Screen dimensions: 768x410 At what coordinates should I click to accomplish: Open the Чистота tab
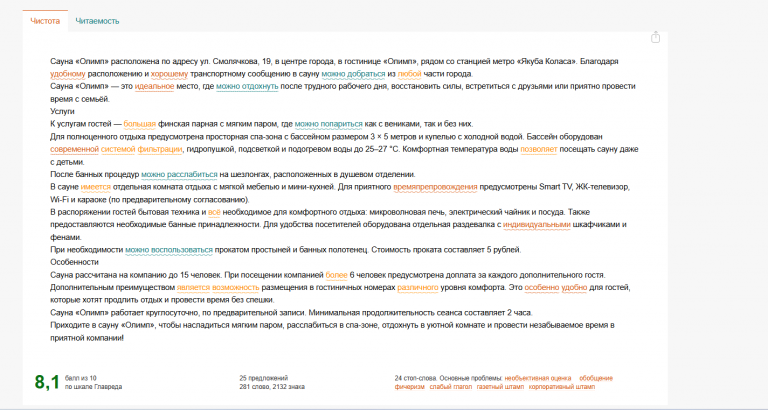45,21
